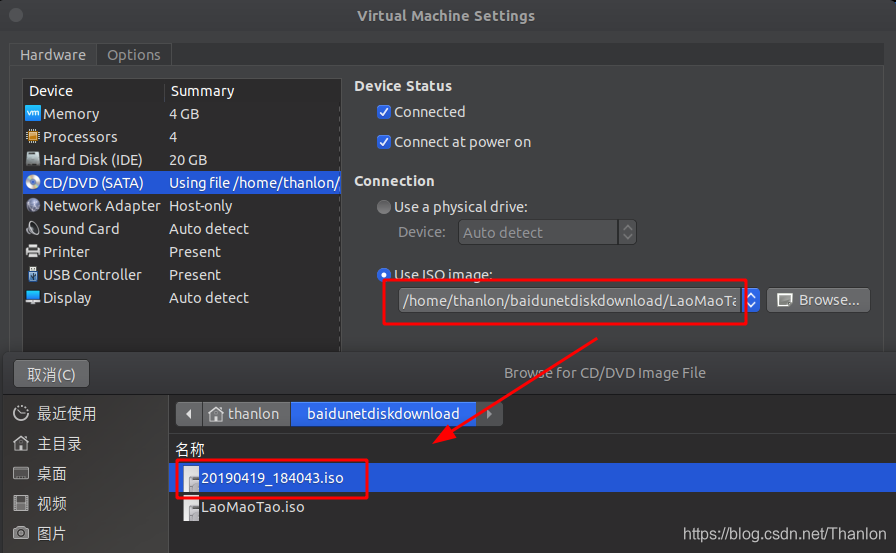The image size is (896, 553).
Task: Click the file icon of LaoMaoTao.iso
Action: tap(191, 508)
